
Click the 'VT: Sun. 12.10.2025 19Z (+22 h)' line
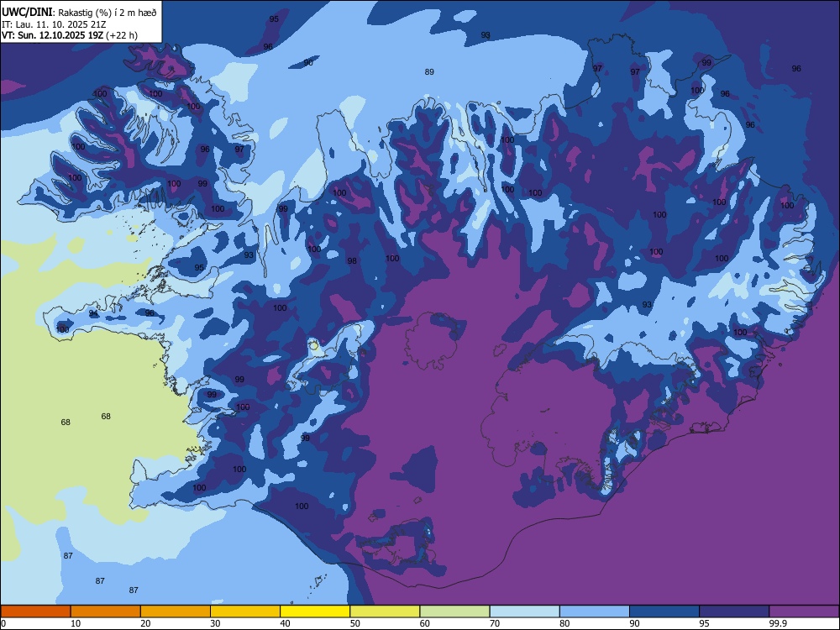point(70,35)
